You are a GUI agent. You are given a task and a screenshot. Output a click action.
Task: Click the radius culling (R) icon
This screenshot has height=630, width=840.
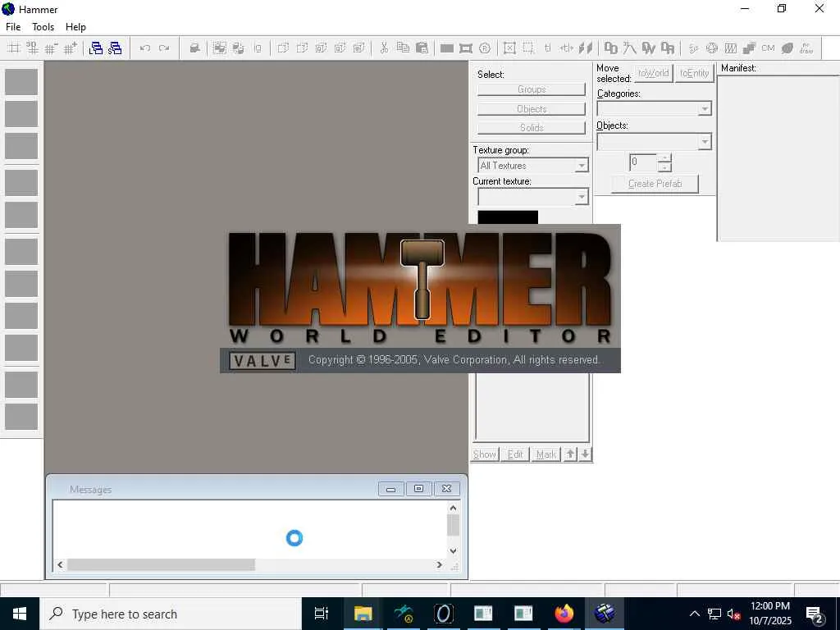coord(484,48)
